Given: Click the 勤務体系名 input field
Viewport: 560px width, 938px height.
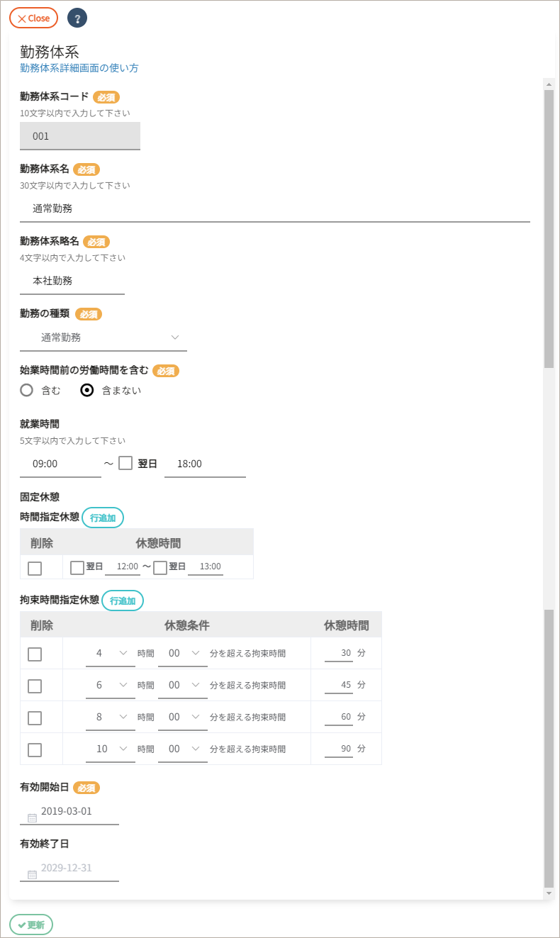Looking at the screenshot, I should pos(275,208).
